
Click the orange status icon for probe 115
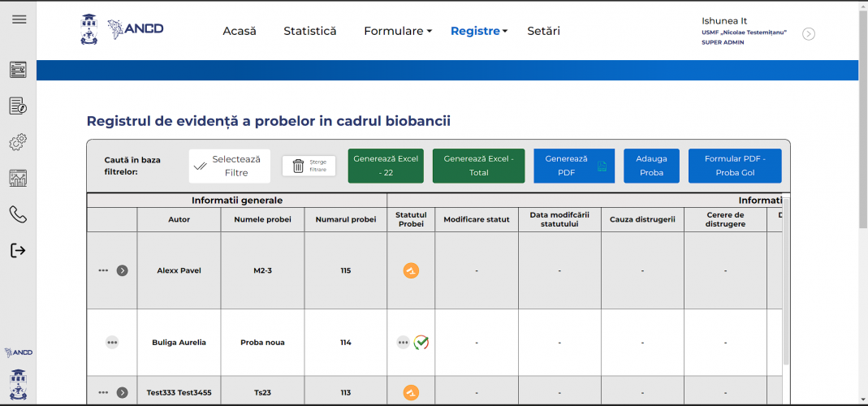point(411,271)
